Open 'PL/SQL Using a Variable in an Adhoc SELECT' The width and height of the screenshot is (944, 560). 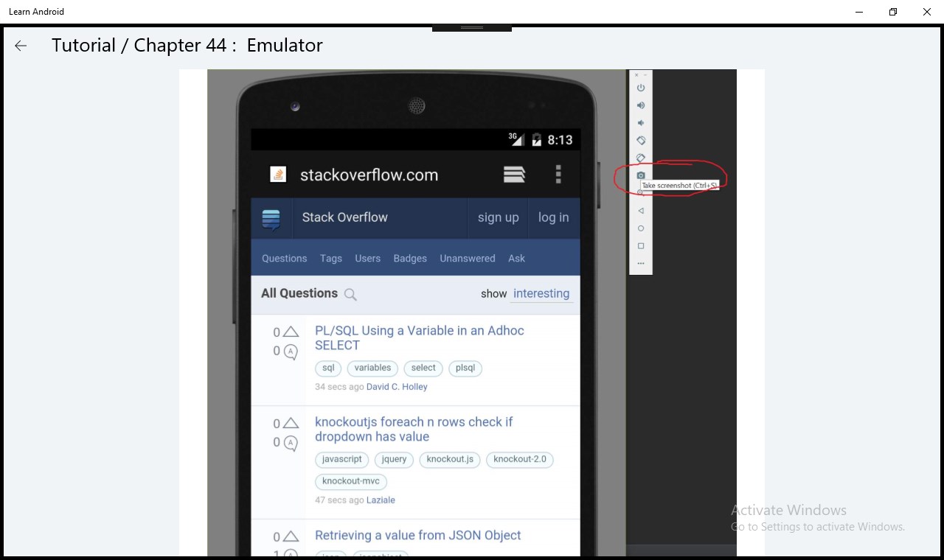[420, 338]
